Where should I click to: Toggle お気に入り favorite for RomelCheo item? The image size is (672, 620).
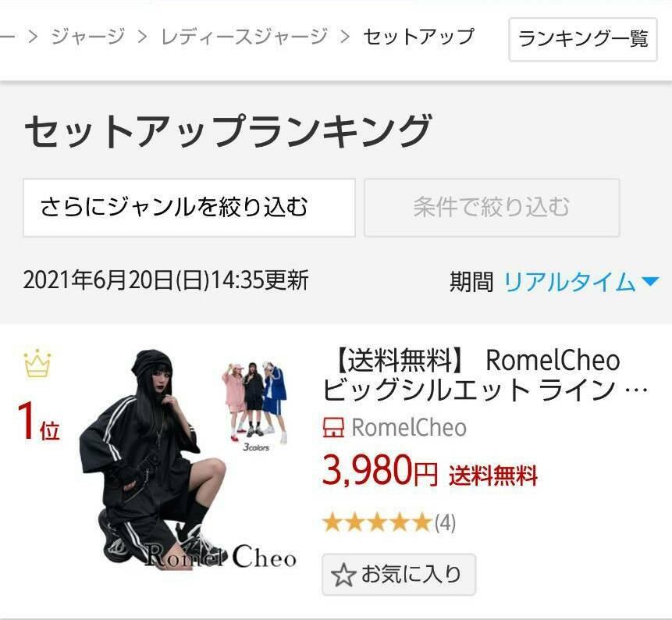pyautogui.click(x=399, y=575)
